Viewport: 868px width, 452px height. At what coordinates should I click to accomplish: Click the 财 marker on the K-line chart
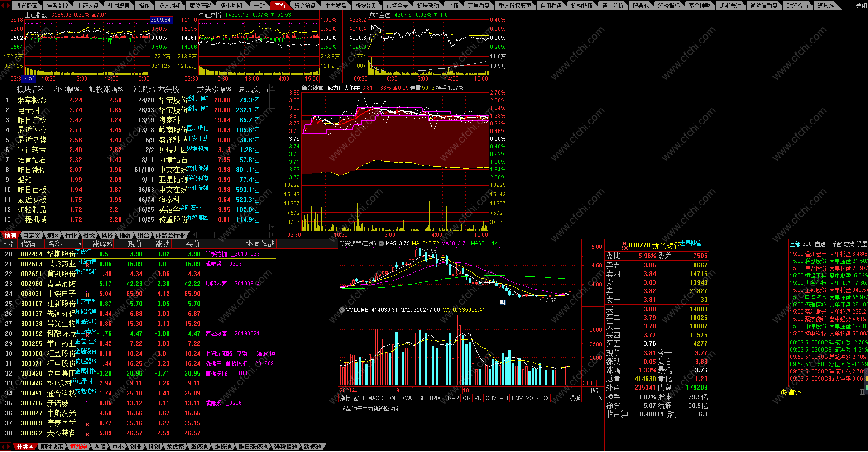503,303
